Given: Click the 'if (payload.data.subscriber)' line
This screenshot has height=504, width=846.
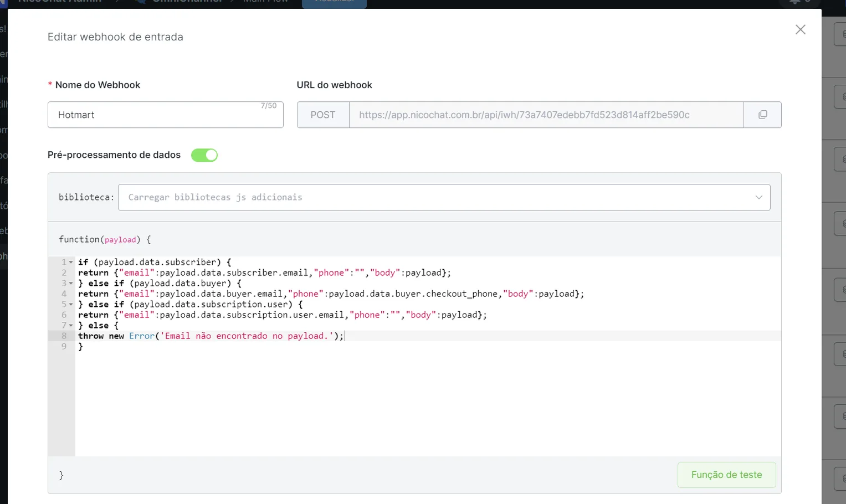Looking at the screenshot, I should [x=155, y=262].
